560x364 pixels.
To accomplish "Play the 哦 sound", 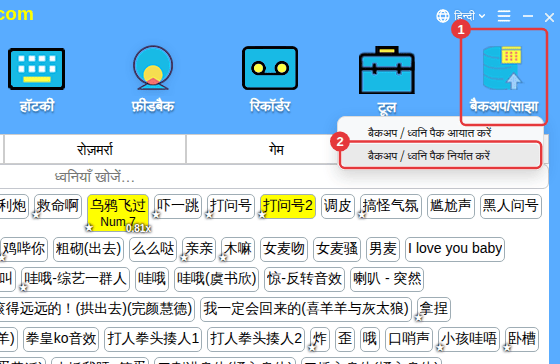I will click(x=370, y=339).
